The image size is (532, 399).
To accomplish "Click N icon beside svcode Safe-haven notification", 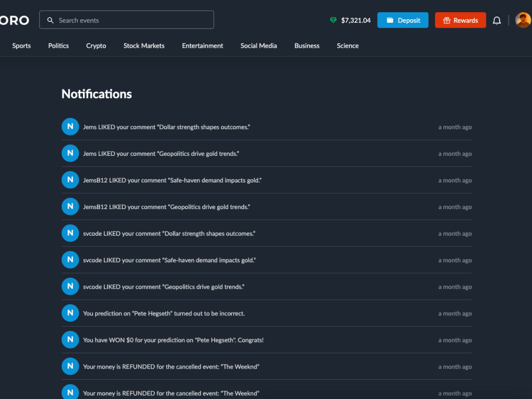I will (x=70, y=260).
